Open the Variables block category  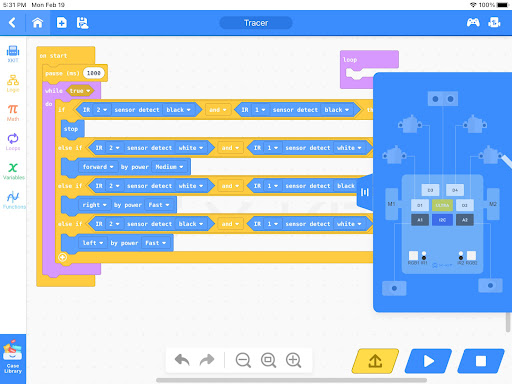[x=13, y=171]
